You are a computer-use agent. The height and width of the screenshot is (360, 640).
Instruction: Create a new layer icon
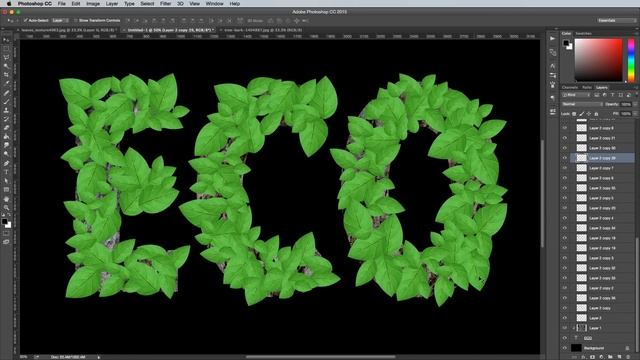[619, 357]
